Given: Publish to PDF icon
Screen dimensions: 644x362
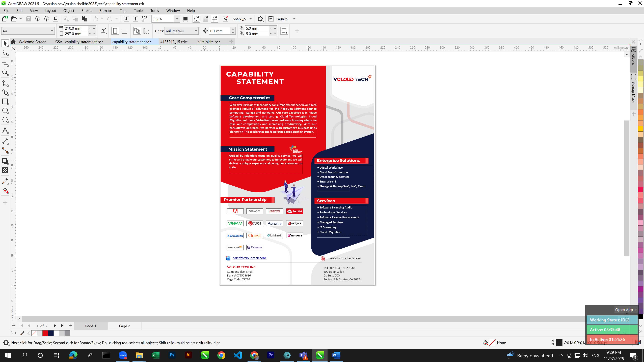Looking at the screenshot, I should coord(144,19).
